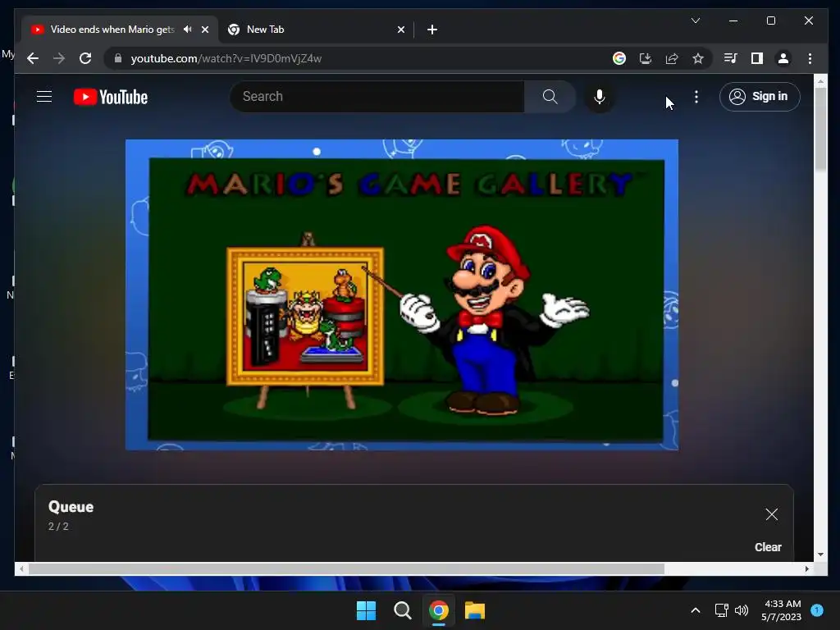This screenshot has width=840, height=630.
Task: Click the scroll left arrow
Action: coord(21,569)
